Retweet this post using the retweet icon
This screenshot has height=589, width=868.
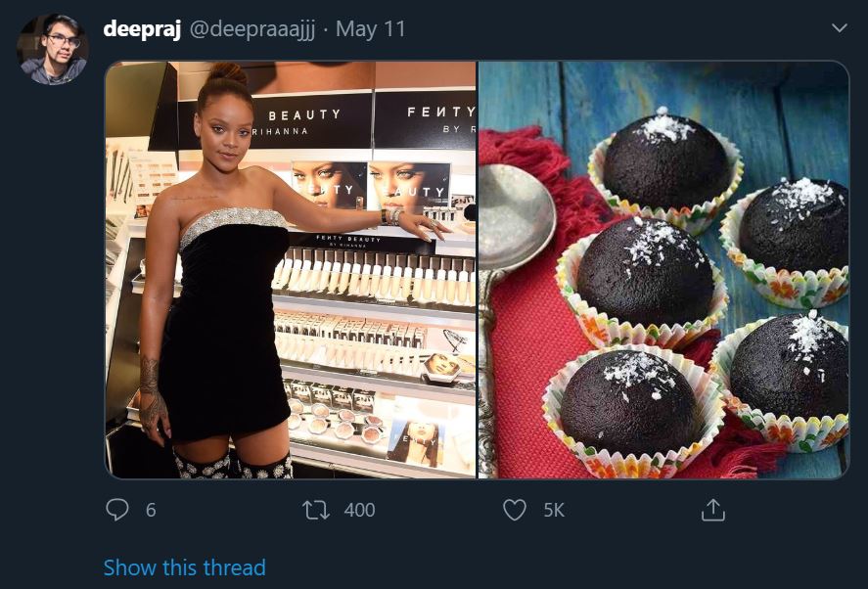tap(316, 510)
